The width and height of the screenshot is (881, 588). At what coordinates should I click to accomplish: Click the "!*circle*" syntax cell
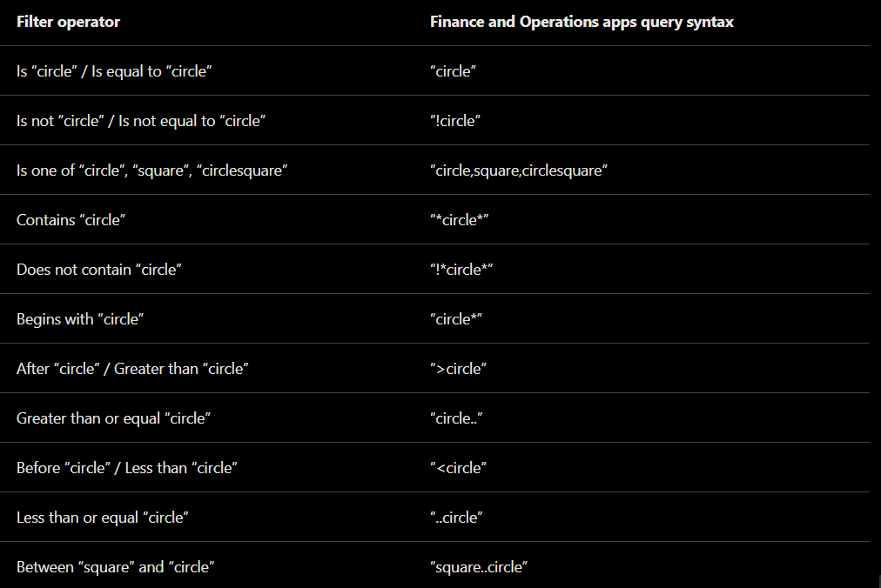click(x=461, y=270)
